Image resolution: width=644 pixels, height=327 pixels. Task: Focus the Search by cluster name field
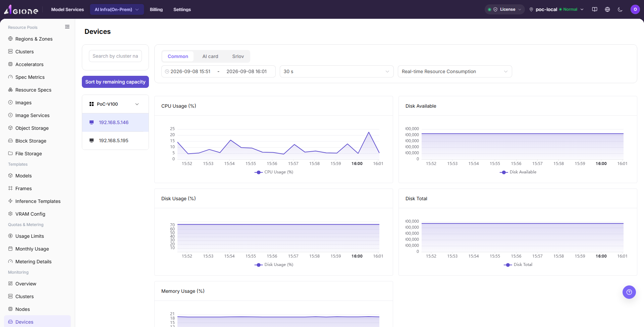coord(115,56)
